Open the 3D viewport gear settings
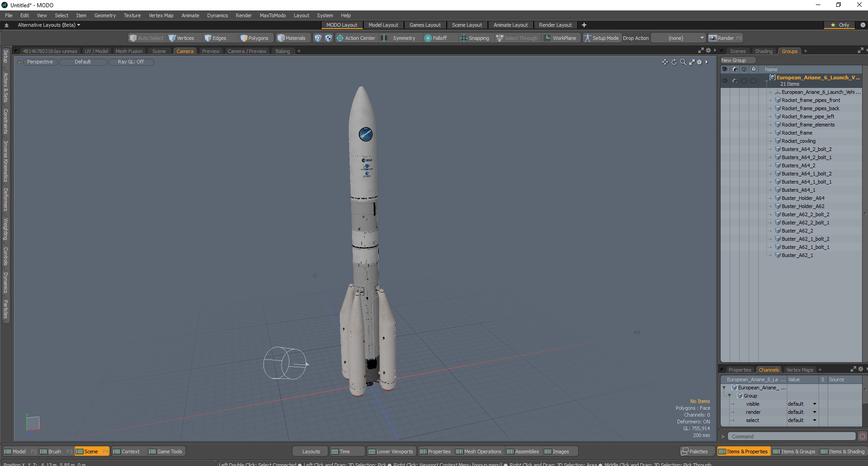 (699, 62)
